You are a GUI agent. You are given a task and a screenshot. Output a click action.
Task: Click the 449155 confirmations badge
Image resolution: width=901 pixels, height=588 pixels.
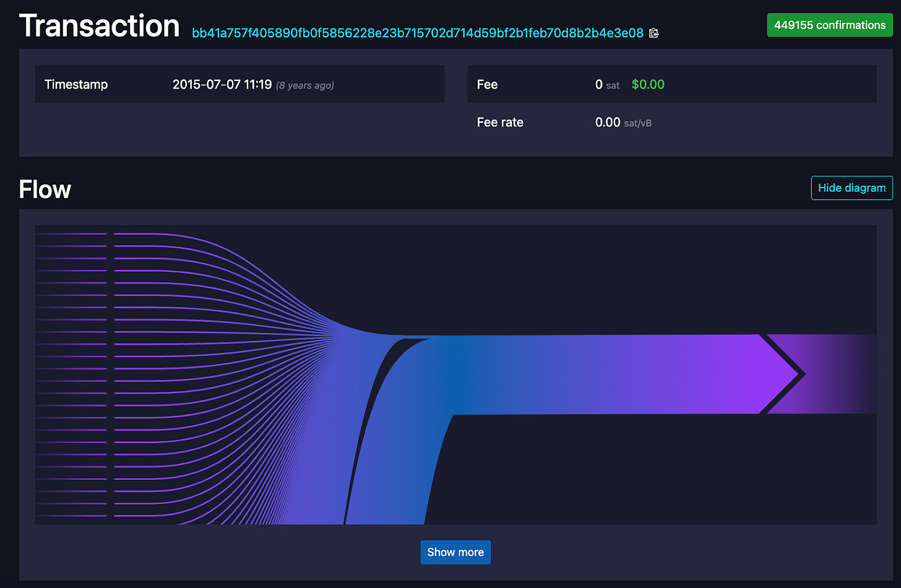click(830, 25)
